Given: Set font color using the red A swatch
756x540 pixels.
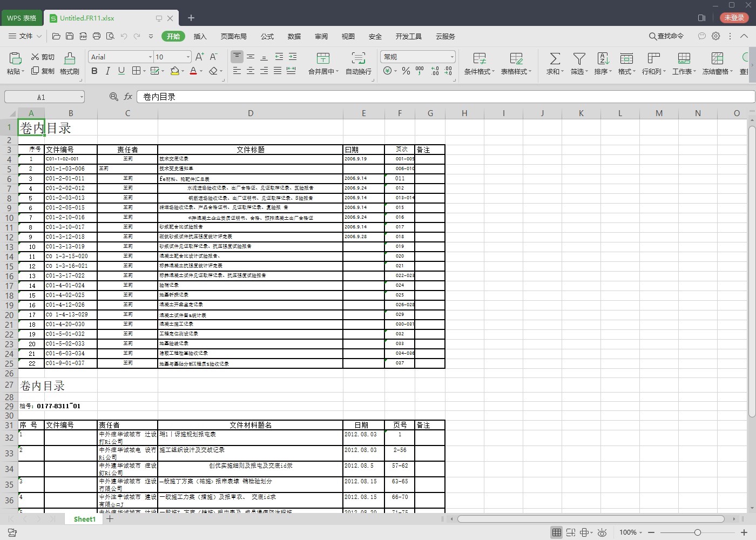Looking at the screenshot, I should (x=193, y=71).
